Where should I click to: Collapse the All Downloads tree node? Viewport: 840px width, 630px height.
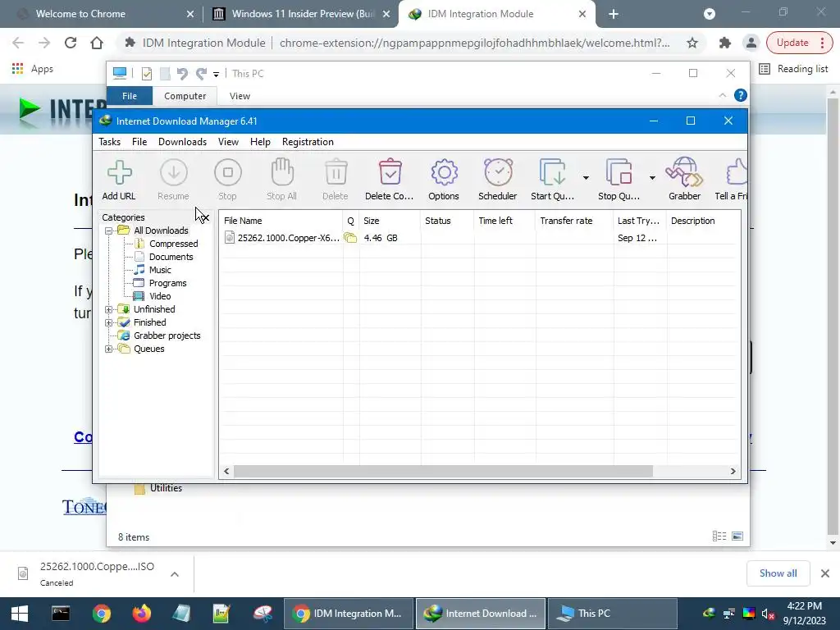[x=109, y=231]
